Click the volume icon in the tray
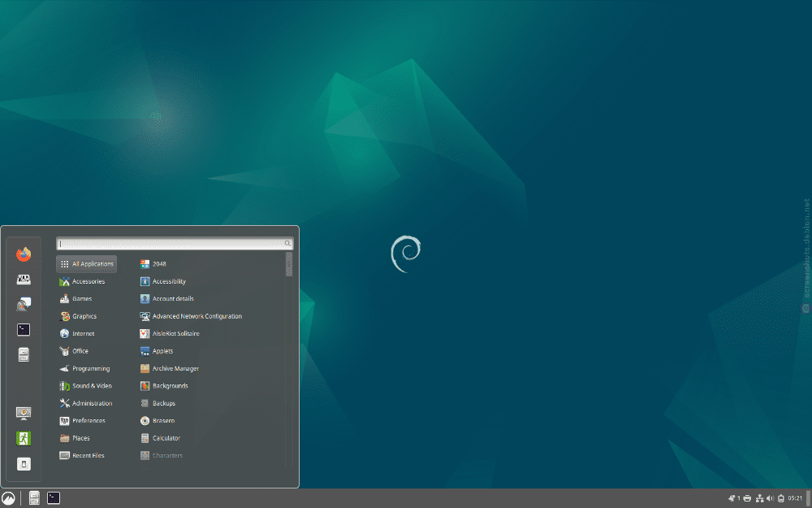 (x=768, y=497)
